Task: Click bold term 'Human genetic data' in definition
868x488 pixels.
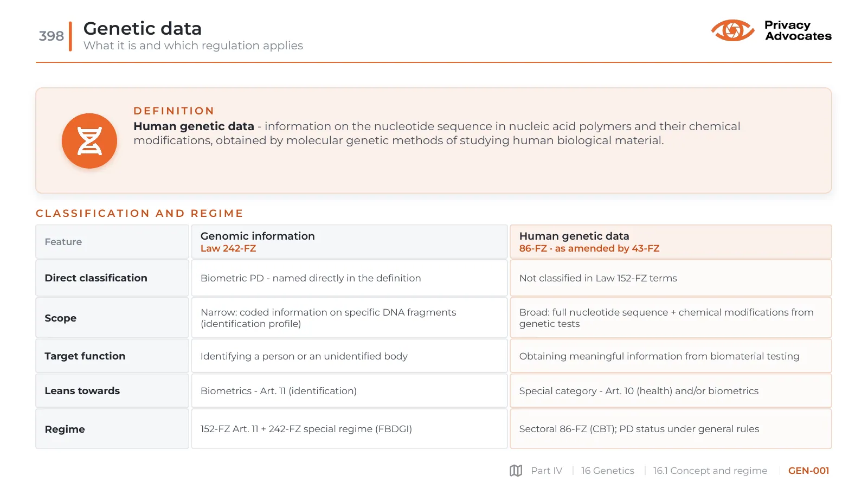Action: point(194,126)
